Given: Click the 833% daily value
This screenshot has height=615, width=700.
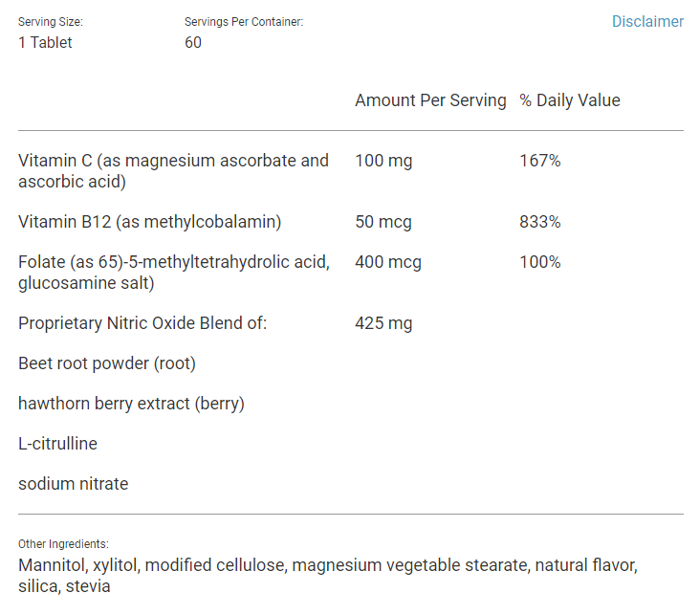Looking at the screenshot, I should pos(540,222).
